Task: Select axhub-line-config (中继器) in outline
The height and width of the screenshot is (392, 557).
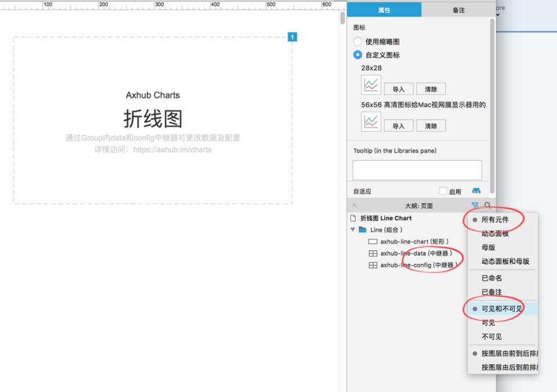Action: (419, 265)
